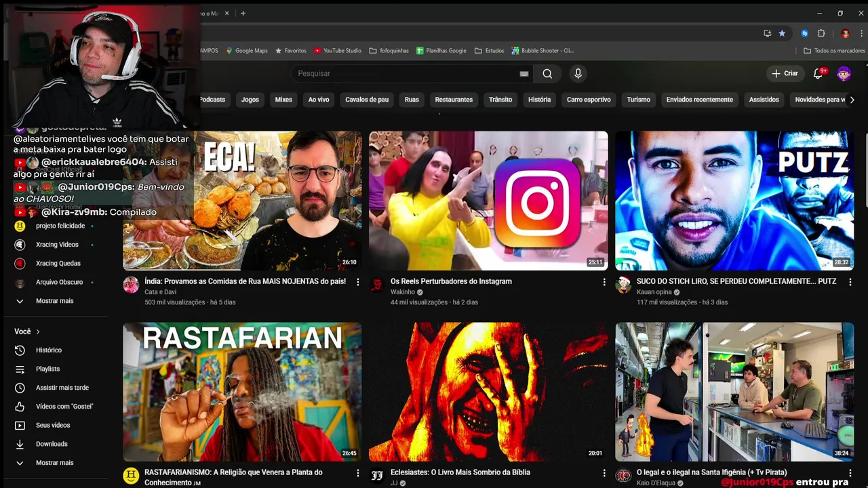Select the Podcasts filter chip
Screen dimensions: 868x488
pyautogui.click(x=212, y=100)
